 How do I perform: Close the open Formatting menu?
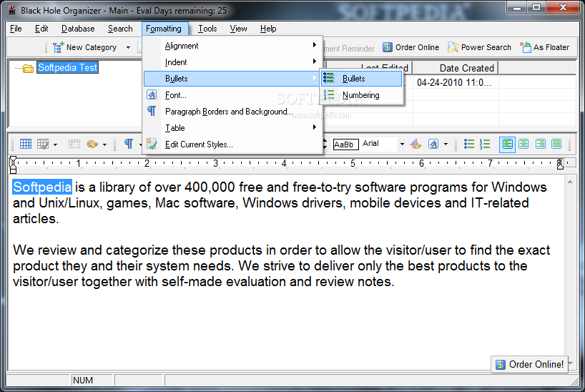pyautogui.click(x=164, y=29)
